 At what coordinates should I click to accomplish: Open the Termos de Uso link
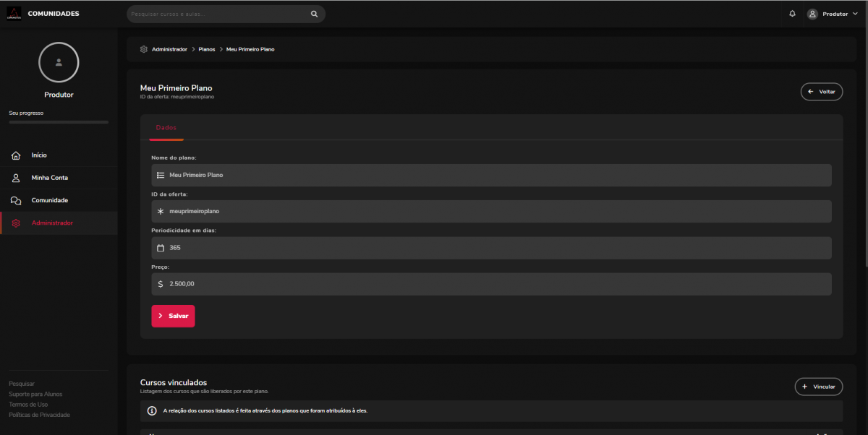point(28,405)
